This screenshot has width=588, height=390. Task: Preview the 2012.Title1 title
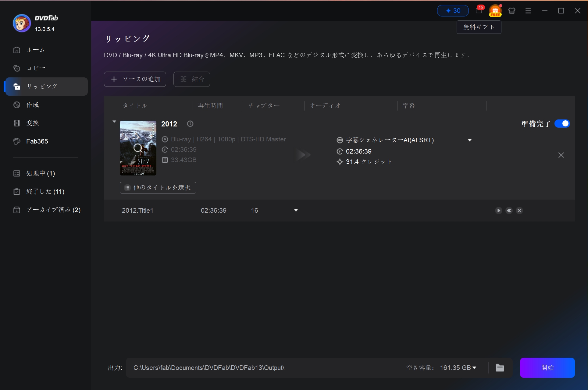(x=498, y=210)
